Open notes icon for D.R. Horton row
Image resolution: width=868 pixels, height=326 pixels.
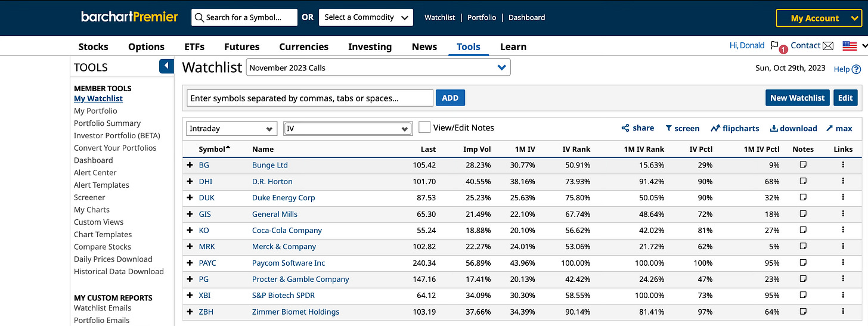point(802,181)
